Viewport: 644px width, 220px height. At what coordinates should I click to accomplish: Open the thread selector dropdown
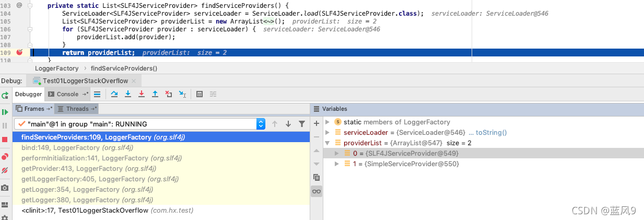point(261,124)
